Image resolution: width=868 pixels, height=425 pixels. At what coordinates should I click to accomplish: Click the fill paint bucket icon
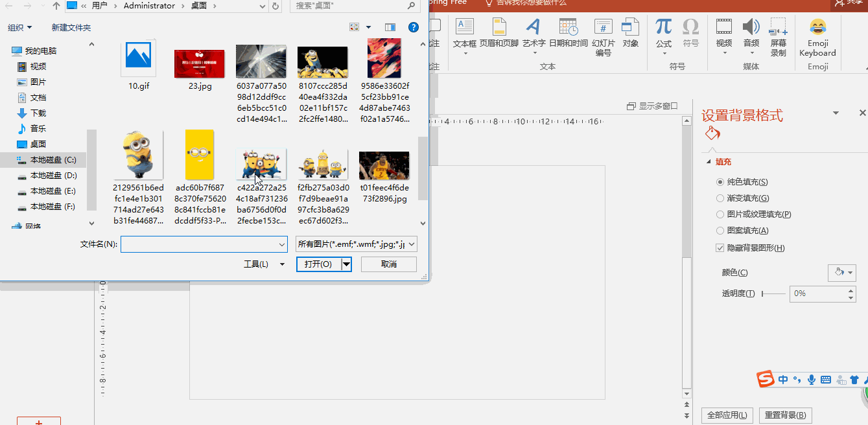coord(712,133)
